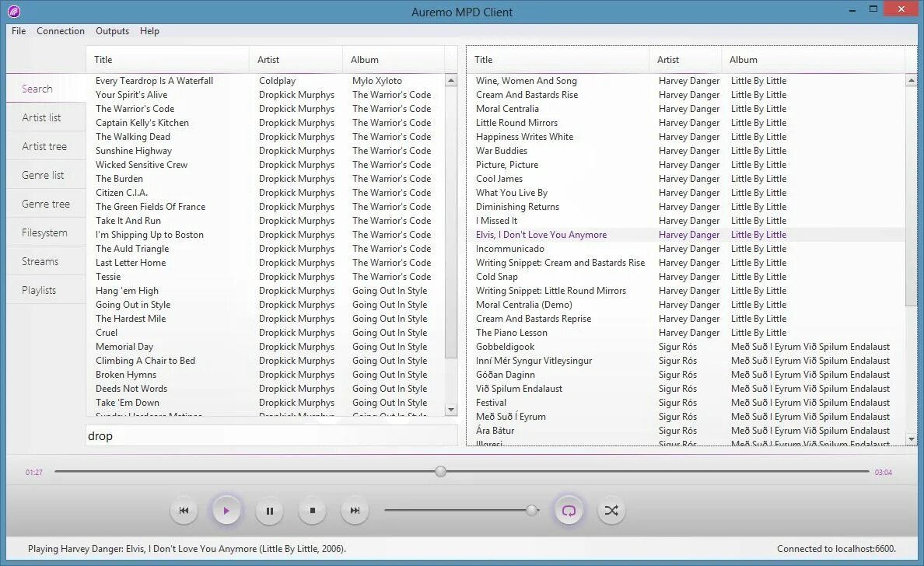The width and height of the screenshot is (924, 566).
Task: Click the playlist Title column header
Action: pos(558,60)
